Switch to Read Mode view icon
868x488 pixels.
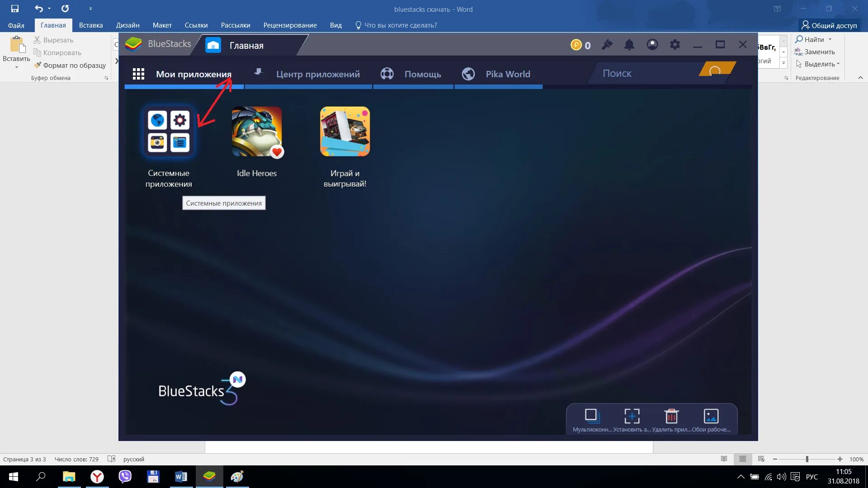[724, 459]
